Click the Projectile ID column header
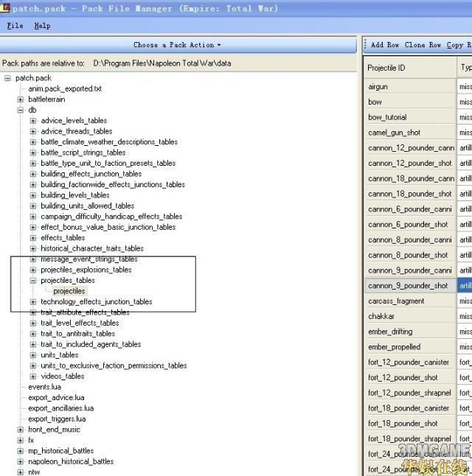472x476 pixels. [410, 68]
